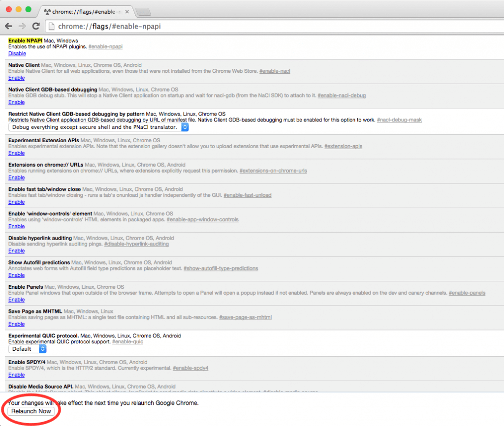Enable Show Autofill predictions
The image size is (504, 426).
point(16,275)
